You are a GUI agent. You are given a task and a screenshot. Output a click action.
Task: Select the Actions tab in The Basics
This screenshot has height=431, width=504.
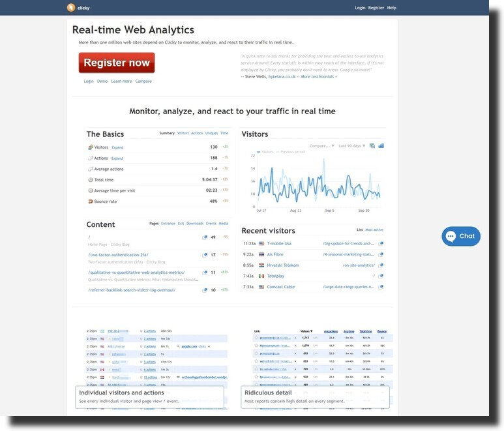[x=197, y=133]
